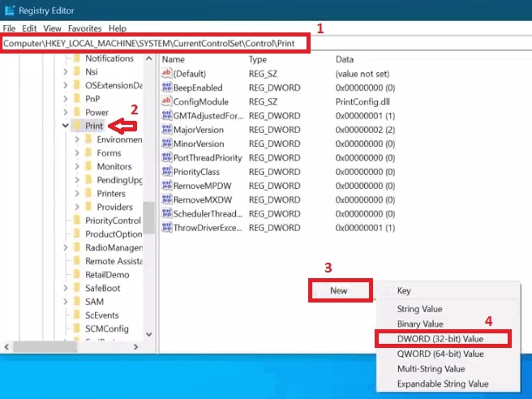The height and width of the screenshot is (399, 532).
Task: Click the PriorityClass DWORD icon
Action: point(166,172)
